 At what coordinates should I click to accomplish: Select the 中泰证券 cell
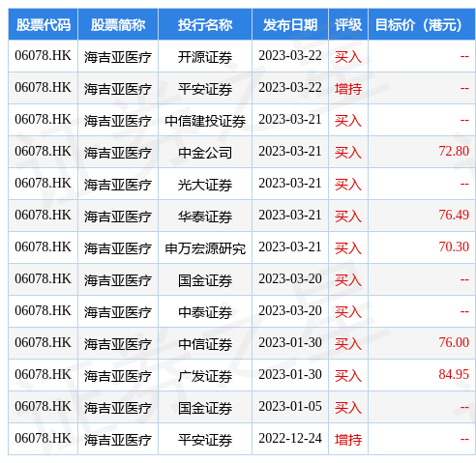coord(205,312)
